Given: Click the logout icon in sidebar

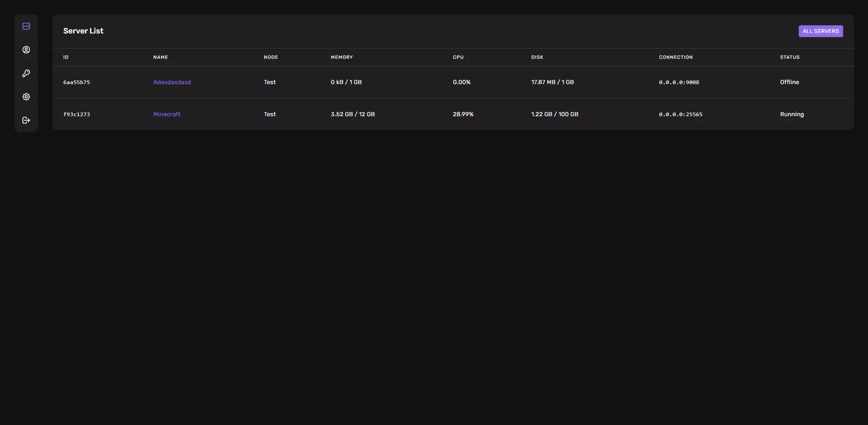Looking at the screenshot, I should tap(26, 120).
